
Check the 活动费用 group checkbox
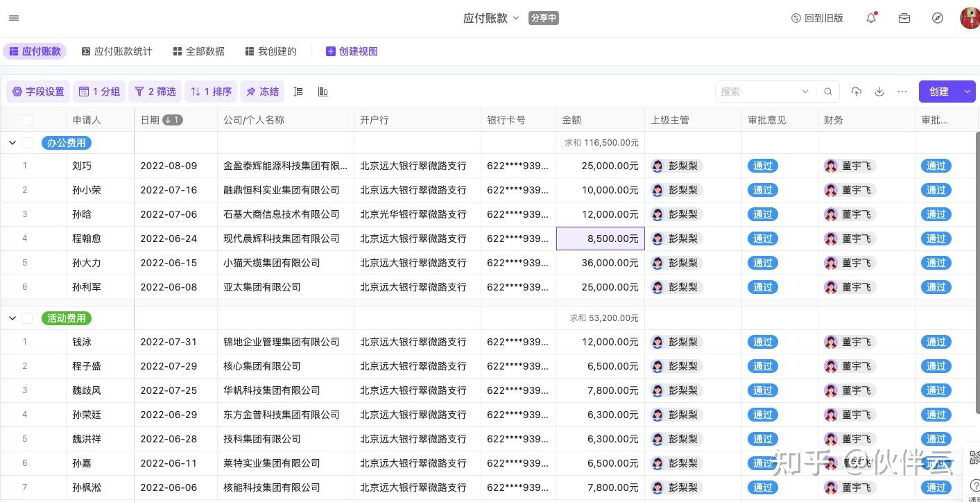(27, 318)
